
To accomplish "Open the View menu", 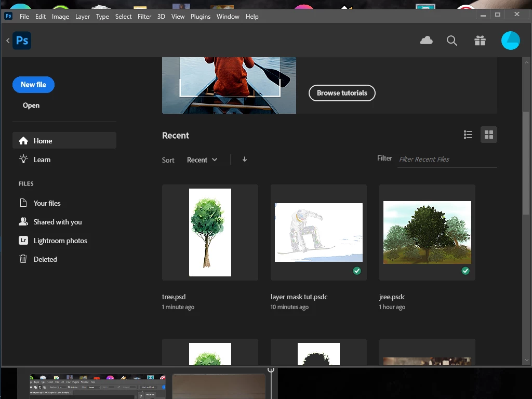I will click(x=178, y=16).
